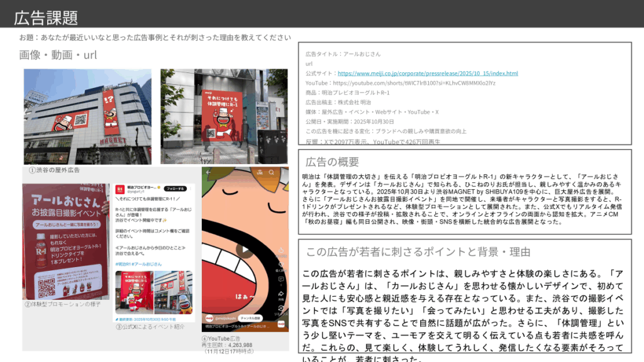
Task: Select the お披露目撮影イベント sign photo
Action: click(65, 242)
